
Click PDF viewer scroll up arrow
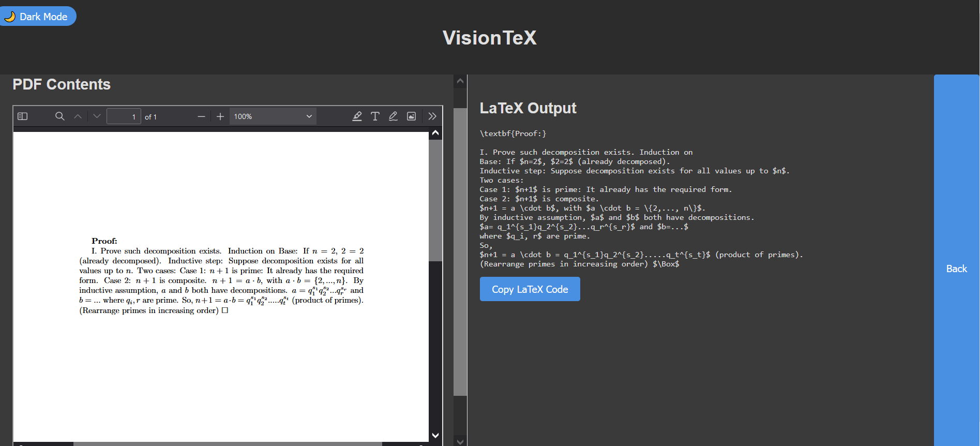coord(435,133)
